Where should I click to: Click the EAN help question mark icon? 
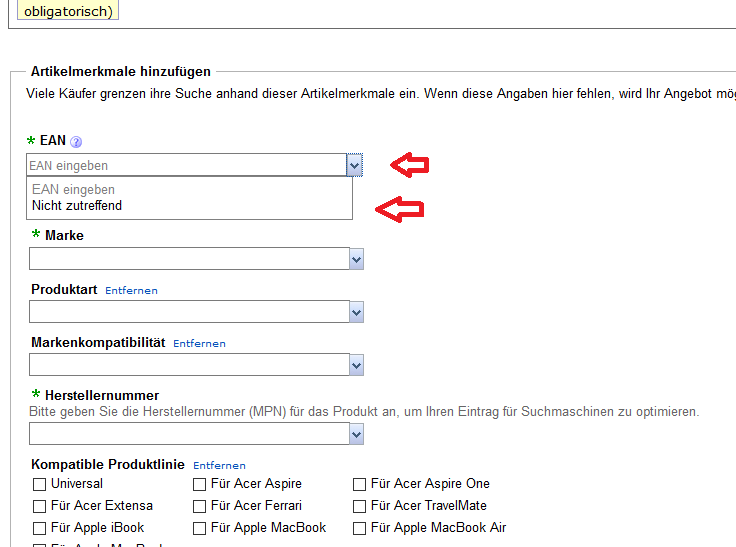76,142
